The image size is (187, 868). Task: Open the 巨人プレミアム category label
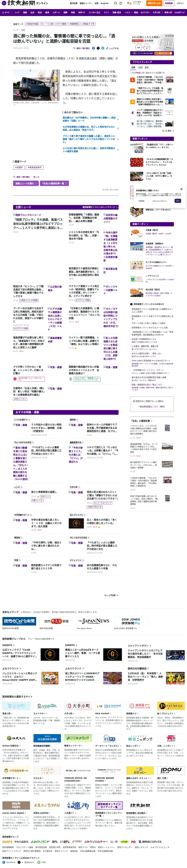[x=77, y=515]
